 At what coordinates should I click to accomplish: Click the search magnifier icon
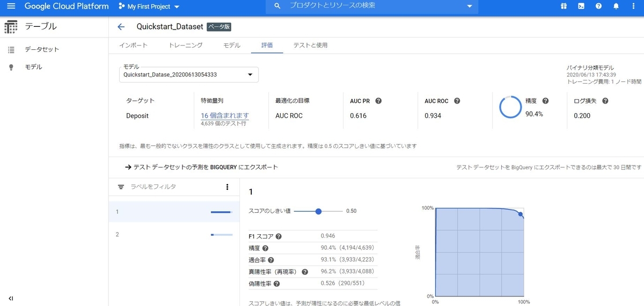pyautogui.click(x=277, y=6)
